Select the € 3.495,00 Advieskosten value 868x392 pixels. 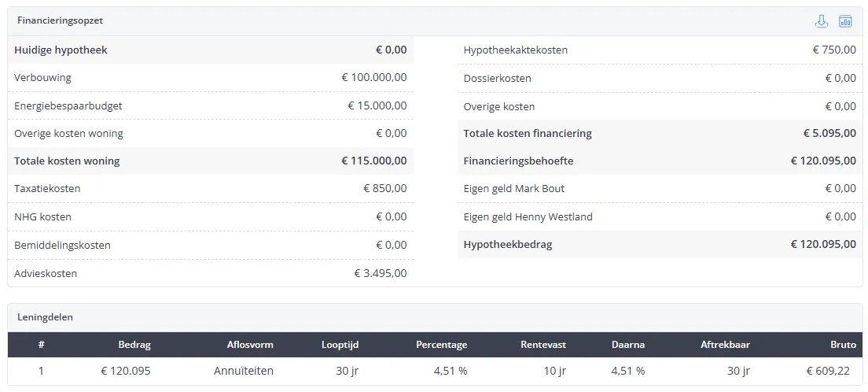click(x=381, y=273)
